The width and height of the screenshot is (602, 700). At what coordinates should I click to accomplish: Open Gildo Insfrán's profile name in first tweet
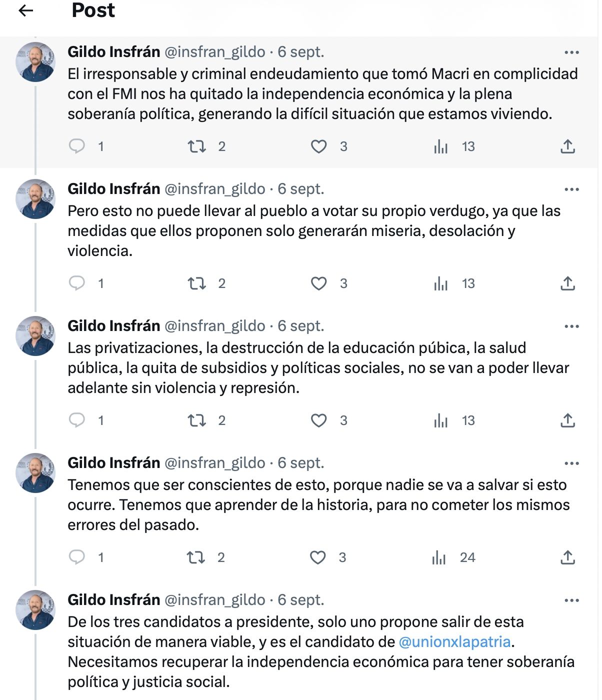coord(114,51)
